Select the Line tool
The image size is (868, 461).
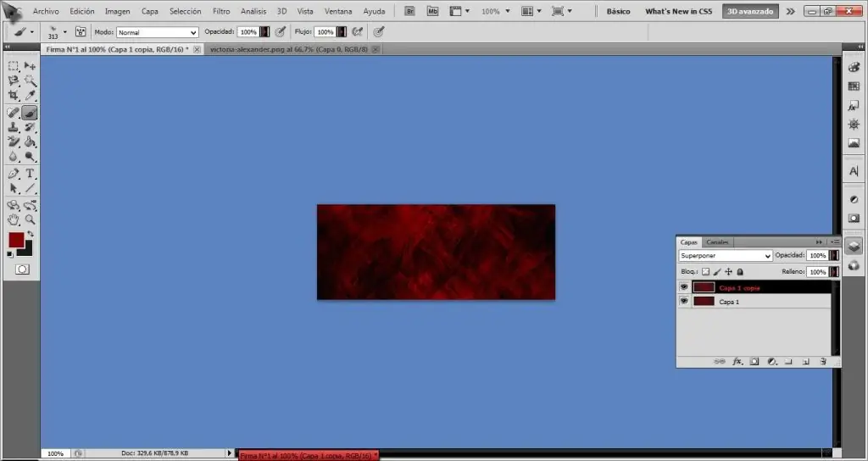[x=30, y=189]
